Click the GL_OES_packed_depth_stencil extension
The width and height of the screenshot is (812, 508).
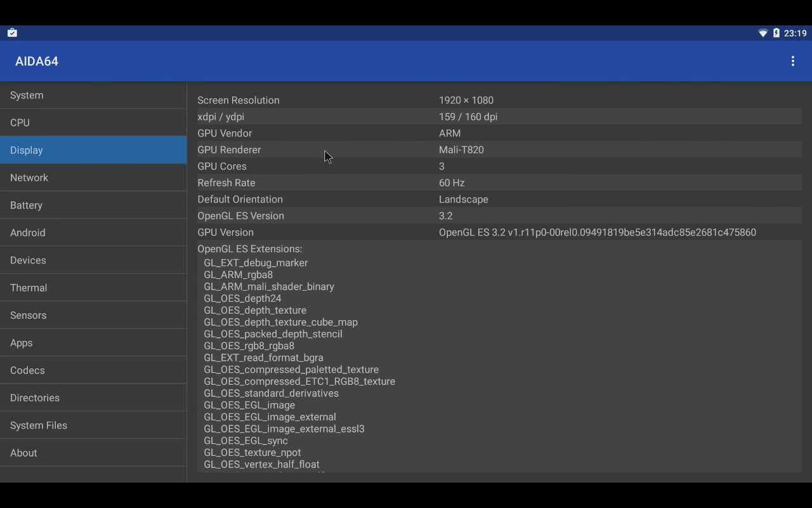click(x=273, y=334)
